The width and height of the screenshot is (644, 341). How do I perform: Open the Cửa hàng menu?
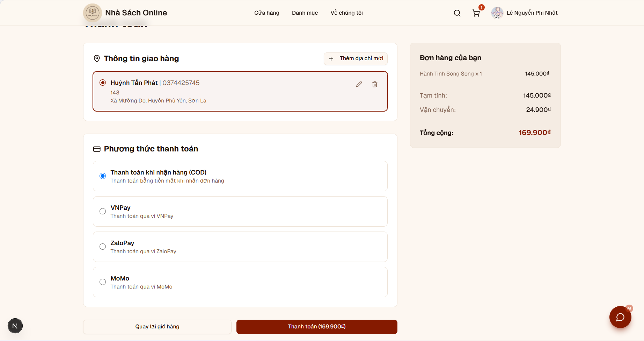click(266, 13)
